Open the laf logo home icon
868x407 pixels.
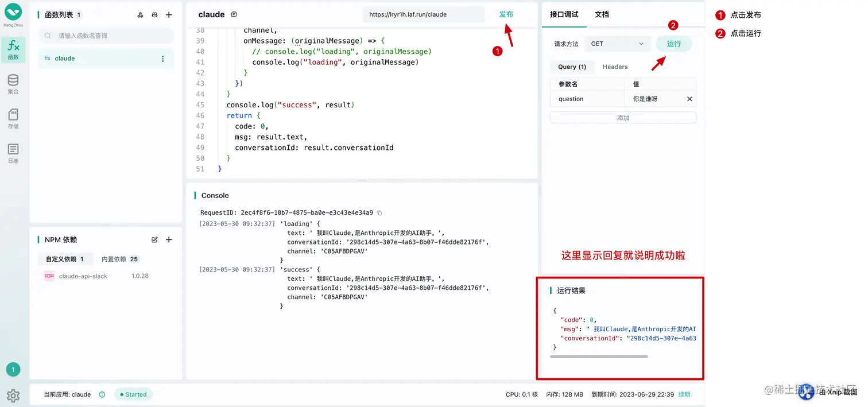coord(13,11)
